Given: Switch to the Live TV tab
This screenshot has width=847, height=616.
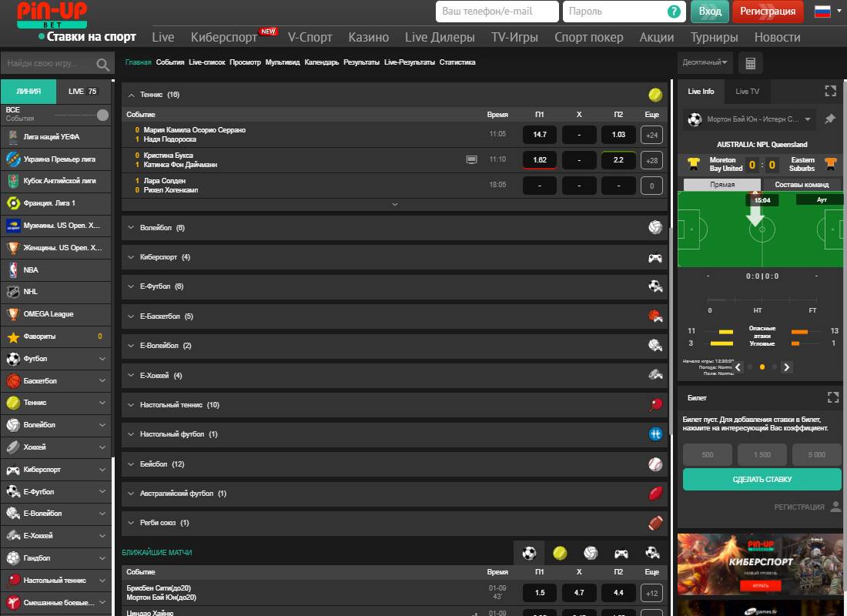Looking at the screenshot, I should point(747,91).
